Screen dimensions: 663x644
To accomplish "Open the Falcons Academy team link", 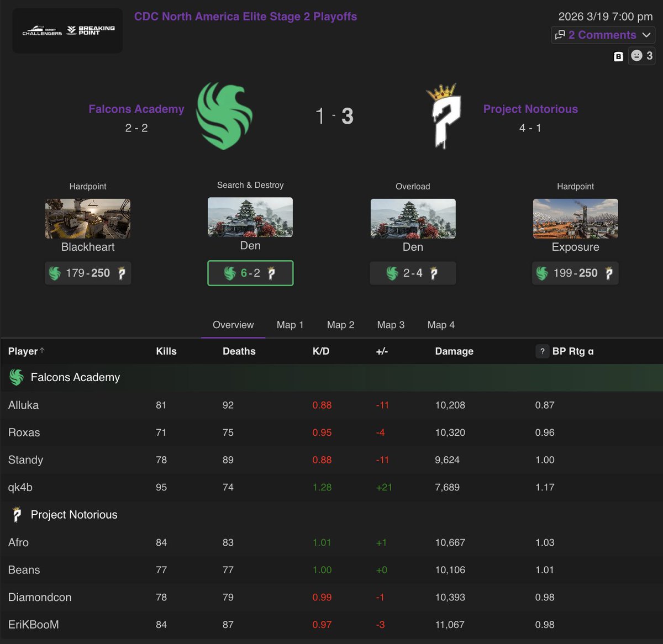I will (x=136, y=109).
